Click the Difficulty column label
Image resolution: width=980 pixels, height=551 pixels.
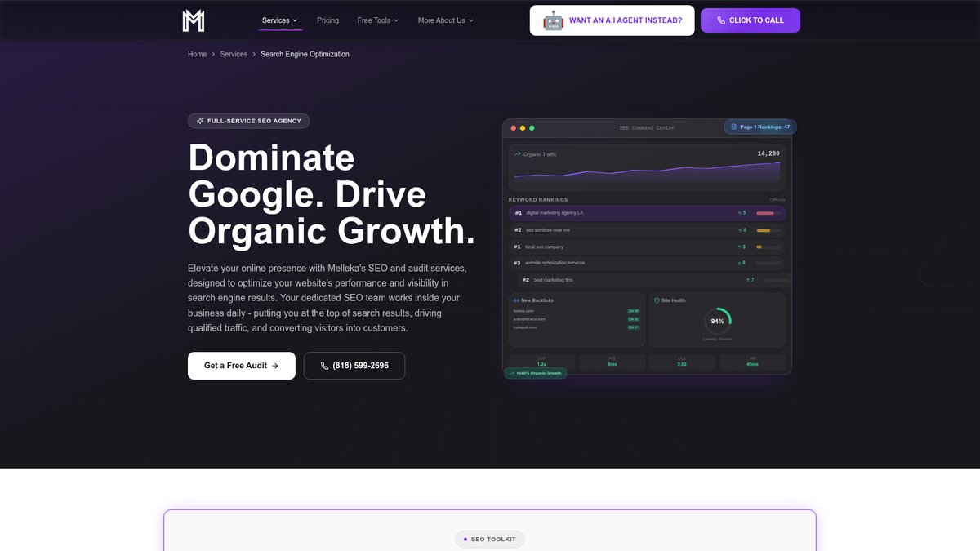point(777,200)
